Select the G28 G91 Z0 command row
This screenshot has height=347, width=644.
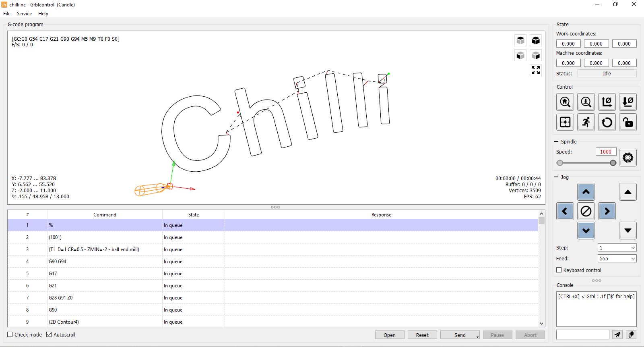tap(272, 297)
